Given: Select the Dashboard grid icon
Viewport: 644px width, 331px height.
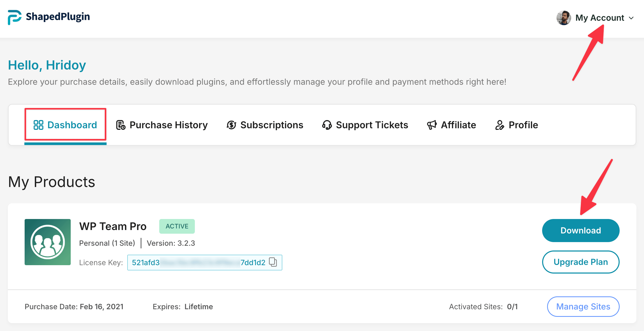Looking at the screenshot, I should click(38, 125).
